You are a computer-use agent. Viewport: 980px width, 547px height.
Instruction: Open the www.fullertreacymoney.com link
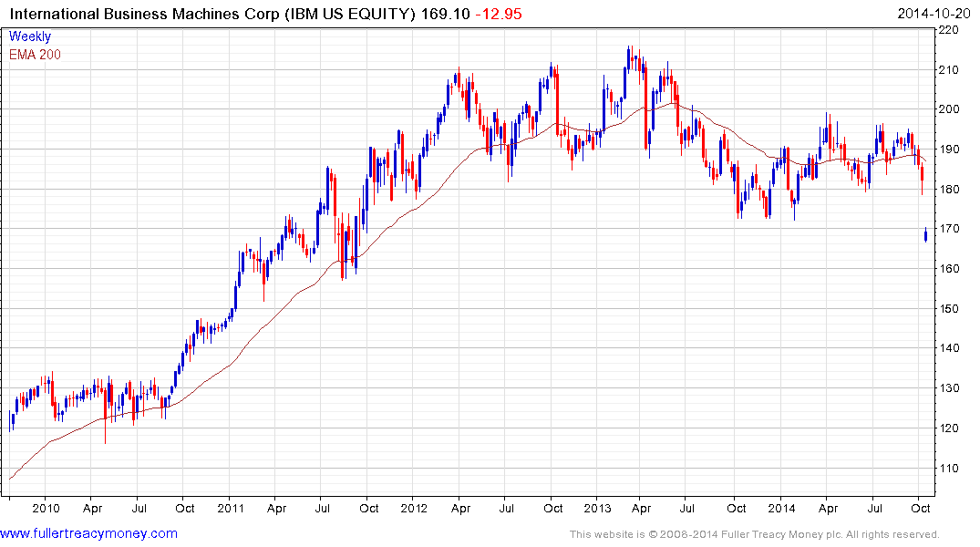(88, 533)
